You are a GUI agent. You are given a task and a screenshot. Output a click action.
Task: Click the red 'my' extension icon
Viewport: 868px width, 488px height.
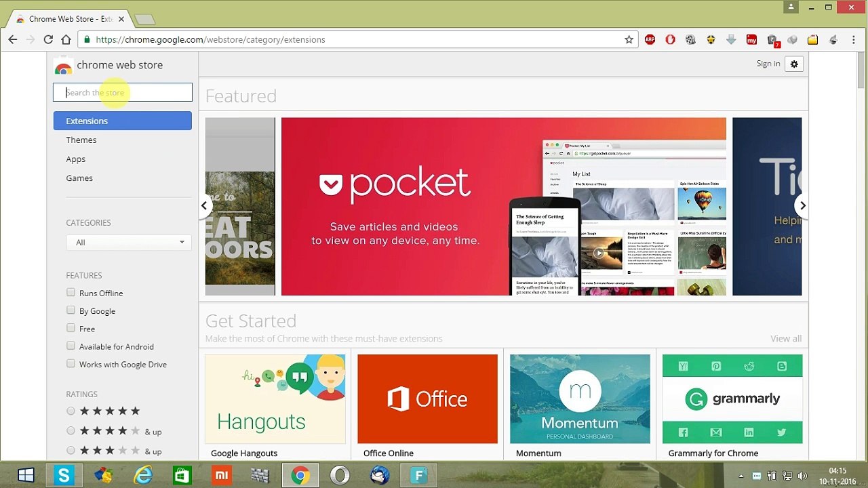pos(751,40)
